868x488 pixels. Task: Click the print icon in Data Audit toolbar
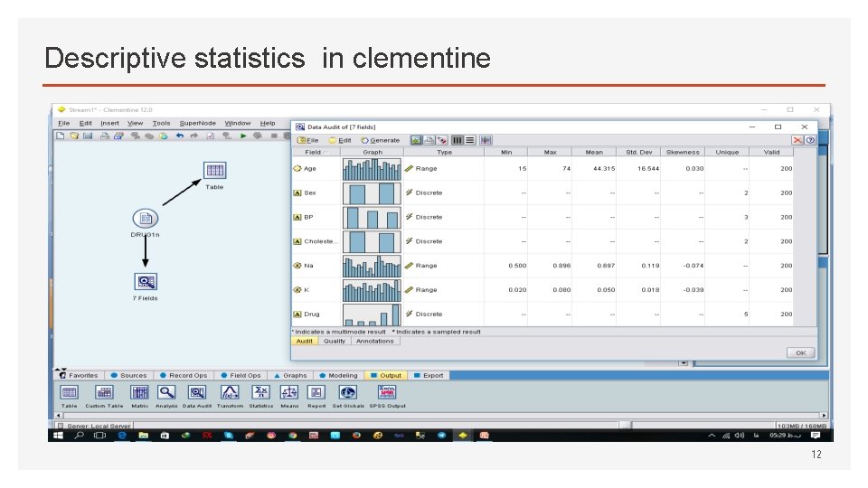coord(429,140)
